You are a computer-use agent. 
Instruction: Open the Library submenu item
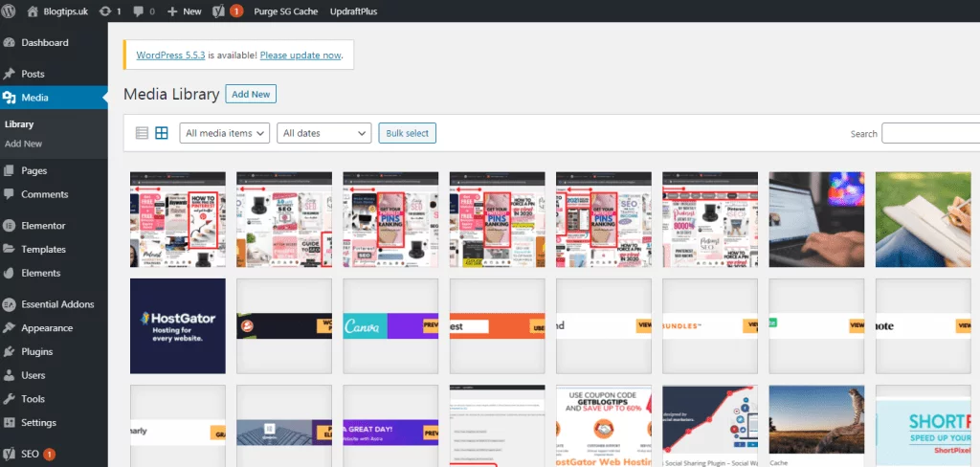coord(19,124)
